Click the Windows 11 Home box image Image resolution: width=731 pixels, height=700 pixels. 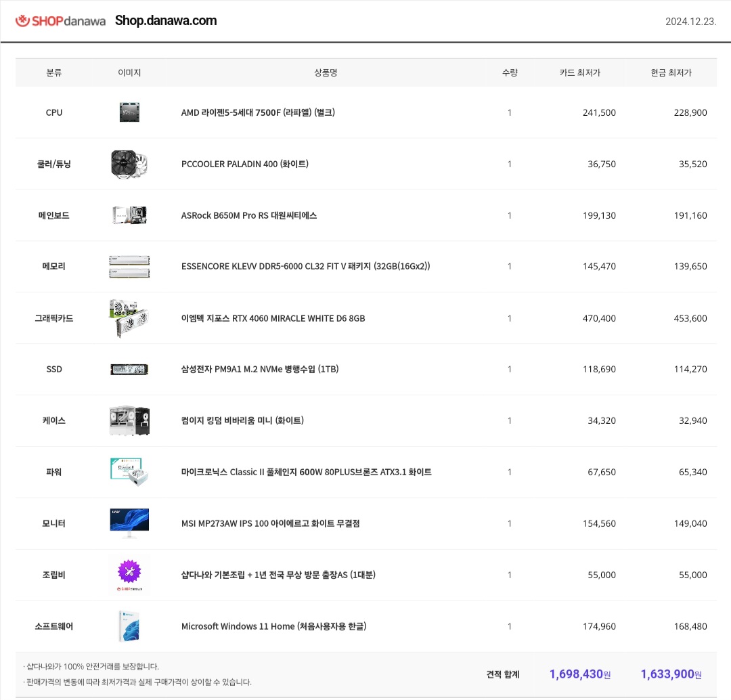[129, 626]
